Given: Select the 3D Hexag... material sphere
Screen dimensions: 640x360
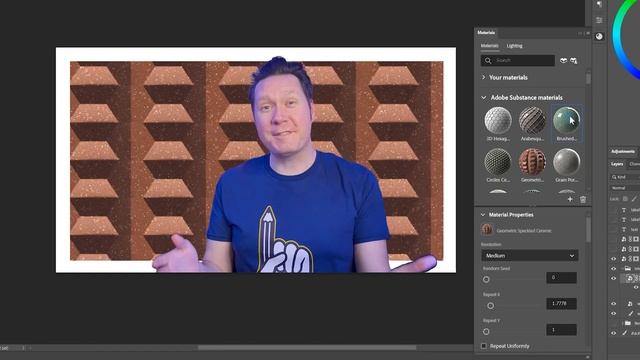Looking at the screenshot, I should pos(498,120).
